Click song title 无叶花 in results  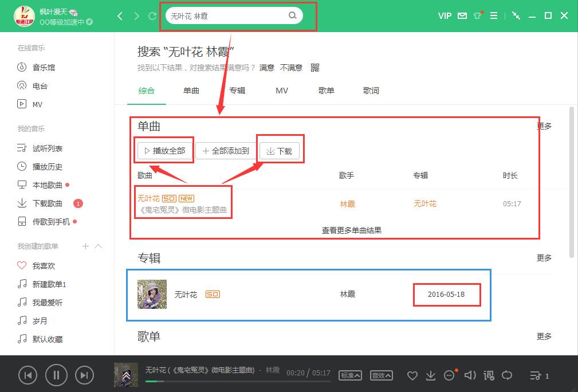click(x=148, y=198)
